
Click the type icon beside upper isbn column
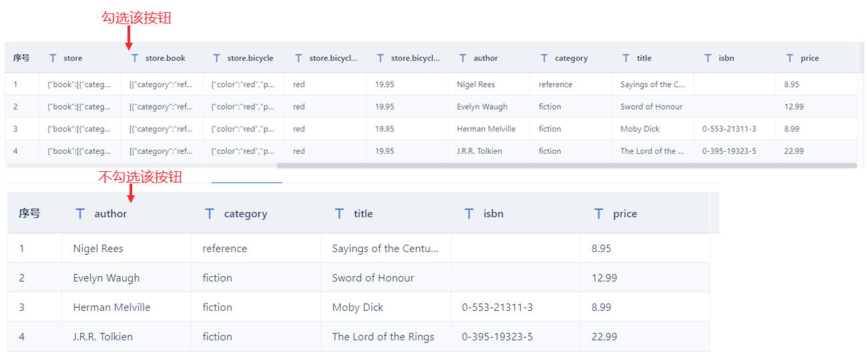708,58
